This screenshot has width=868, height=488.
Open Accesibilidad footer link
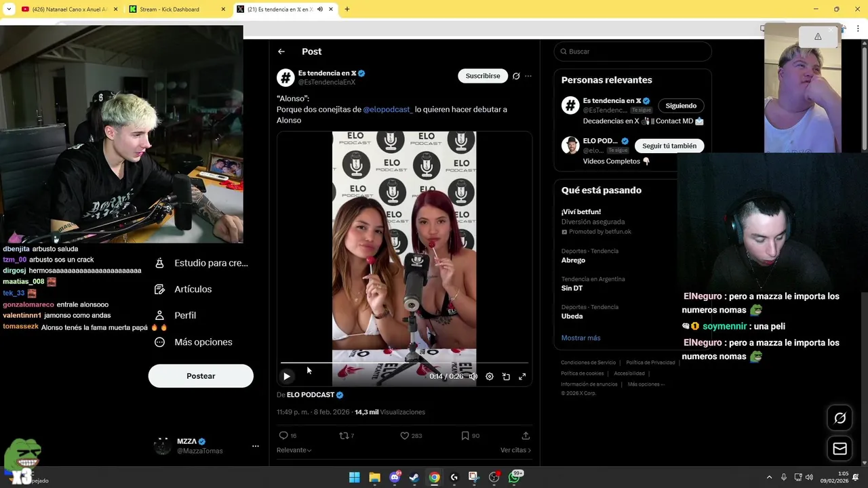(629, 373)
